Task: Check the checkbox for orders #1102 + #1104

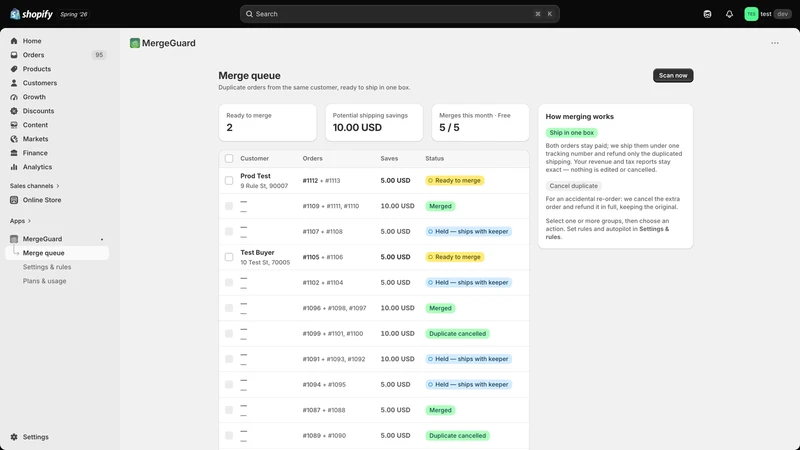Action: point(229,283)
